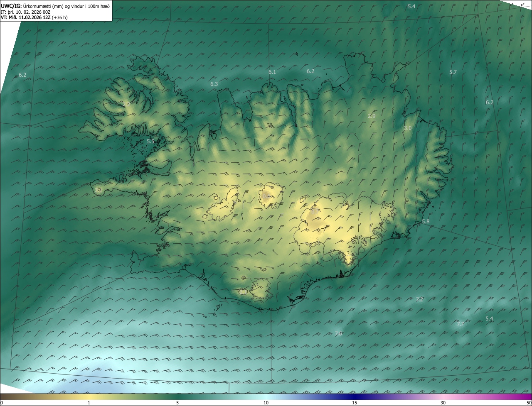Click the dark blue segment of the color scale bar

click(355, 396)
